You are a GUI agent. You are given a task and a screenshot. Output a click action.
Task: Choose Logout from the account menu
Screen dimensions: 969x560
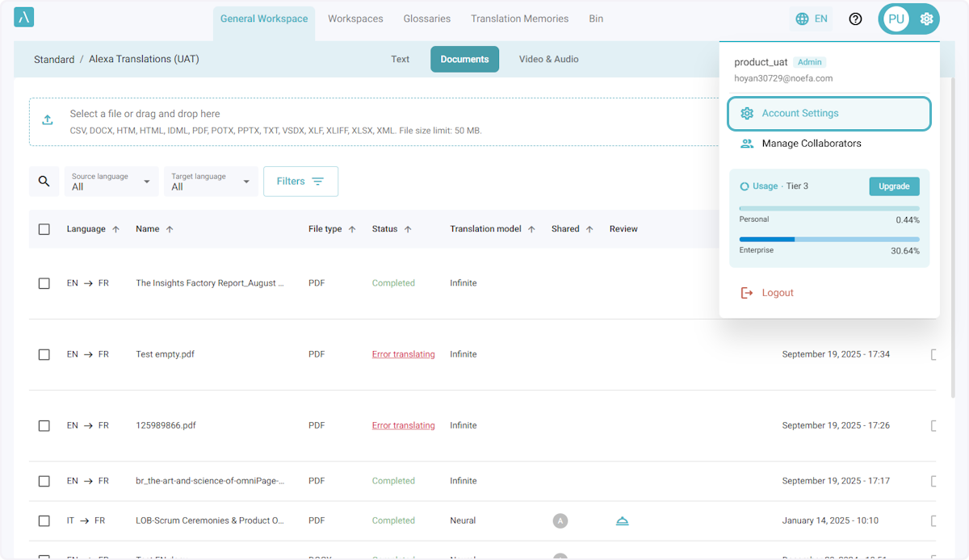(x=777, y=293)
